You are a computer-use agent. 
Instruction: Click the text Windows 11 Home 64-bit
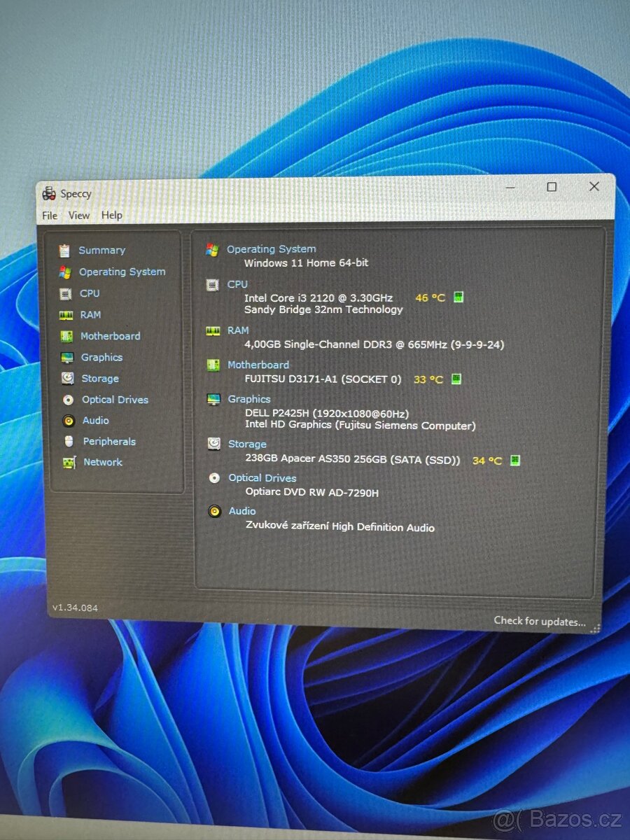(x=306, y=263)
